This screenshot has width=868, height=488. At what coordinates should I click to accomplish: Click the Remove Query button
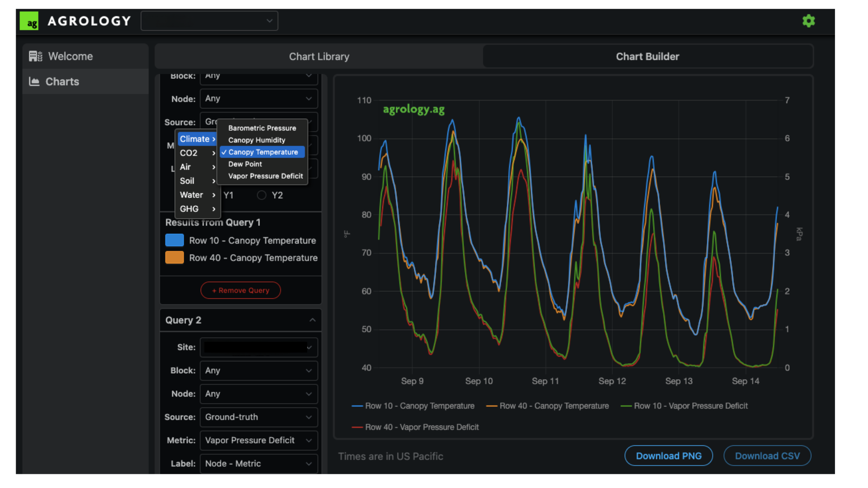point(241,290)
